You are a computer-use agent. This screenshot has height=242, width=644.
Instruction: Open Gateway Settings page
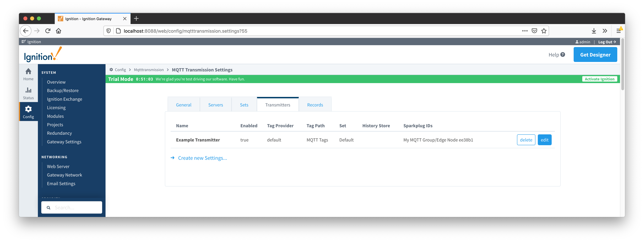pos(64,142)
